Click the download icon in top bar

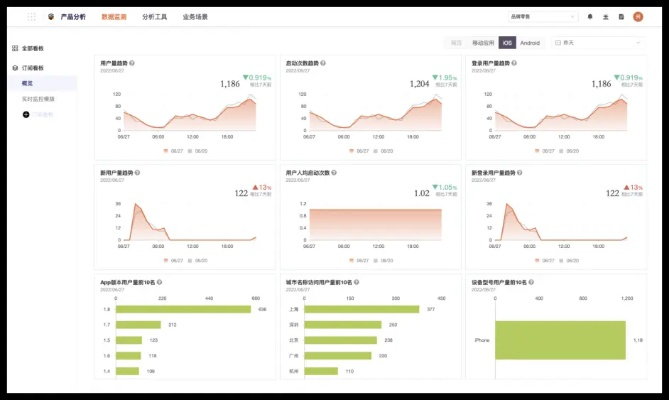tap(605, 17)
